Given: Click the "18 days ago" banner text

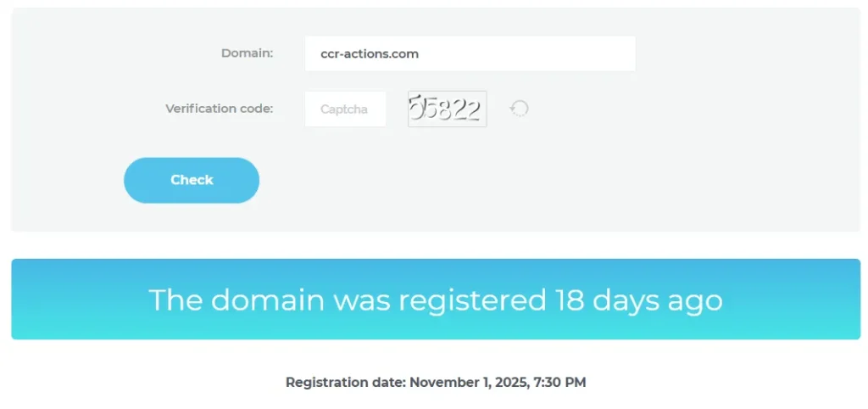Looking at the screenshot, I should pyautogui.click(x=638, y=300).
